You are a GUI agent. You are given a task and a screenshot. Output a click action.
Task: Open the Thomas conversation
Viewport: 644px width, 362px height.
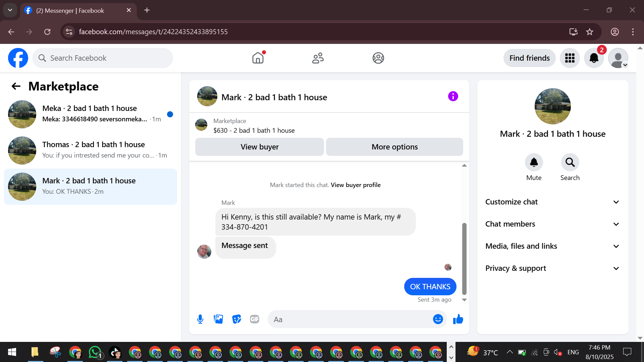pyautogui.click(x=91, y=150)
